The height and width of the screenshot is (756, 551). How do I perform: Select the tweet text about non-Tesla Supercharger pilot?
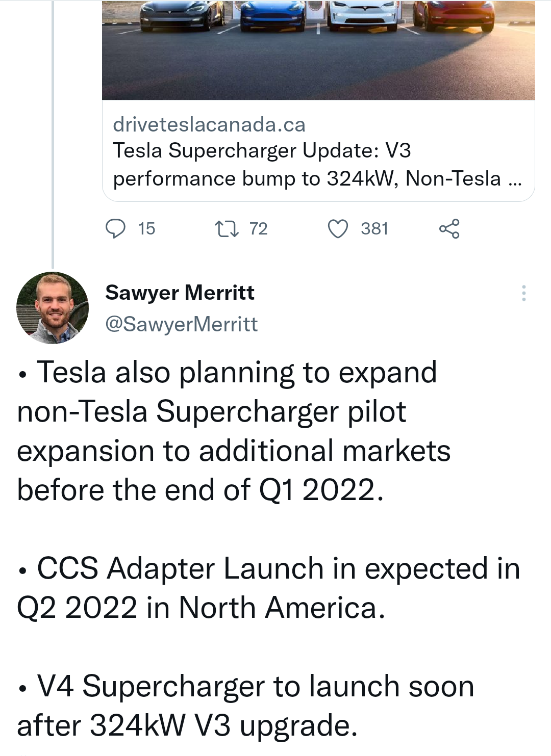tap(234, 431)
